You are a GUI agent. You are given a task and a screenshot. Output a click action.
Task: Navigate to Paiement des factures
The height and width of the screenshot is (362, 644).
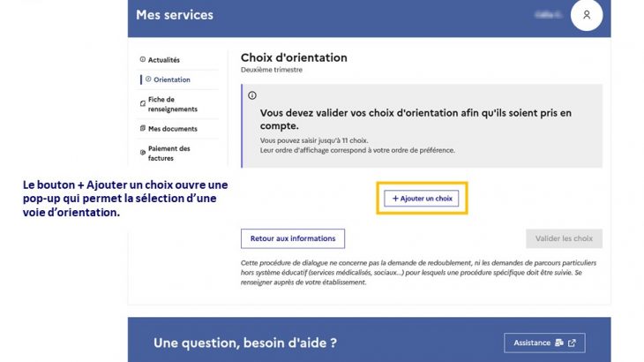(x=169, y=154)
